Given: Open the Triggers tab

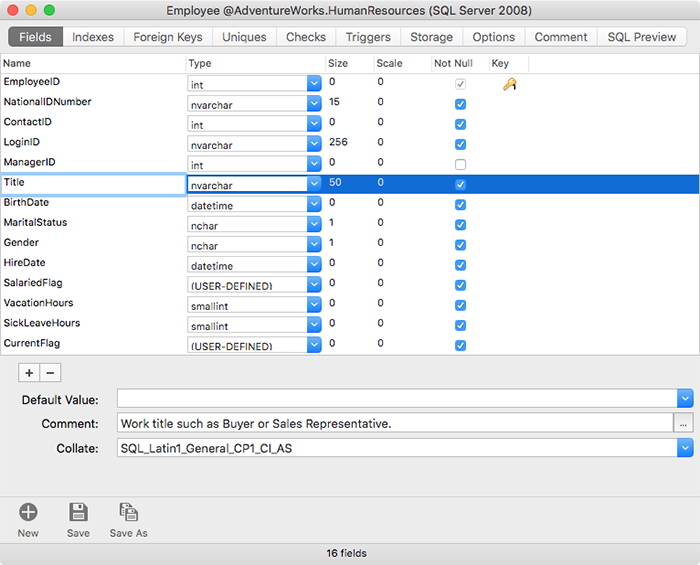Looking at the screenshot, I should coord(368,37).
